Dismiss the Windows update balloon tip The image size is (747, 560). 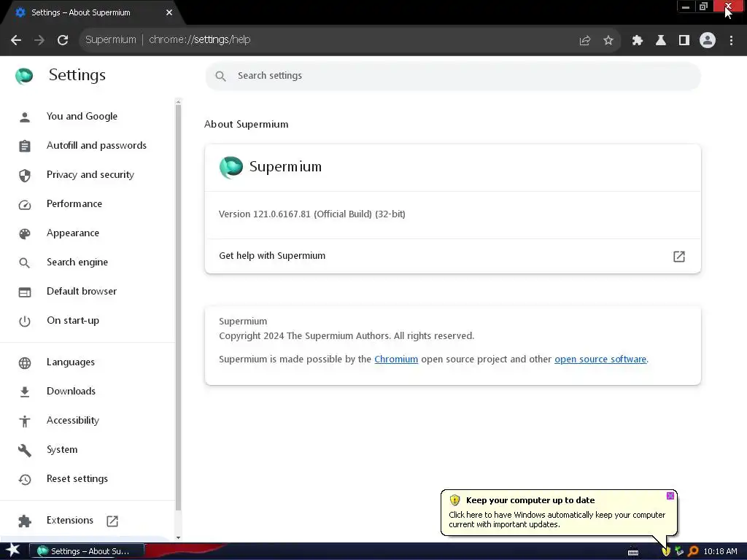(x=670, y=496)
